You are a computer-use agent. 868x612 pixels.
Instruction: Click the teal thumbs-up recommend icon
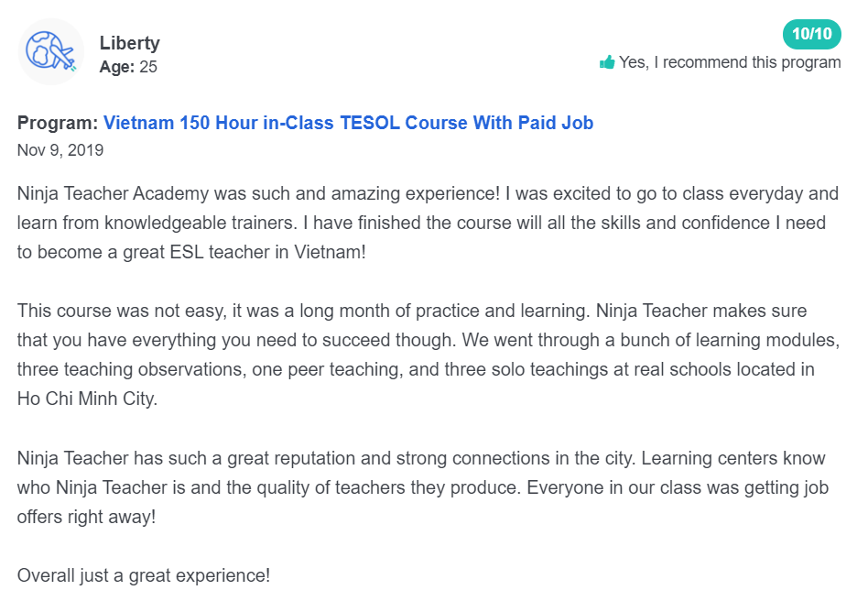pyautogui.click(x=607, y=62)
